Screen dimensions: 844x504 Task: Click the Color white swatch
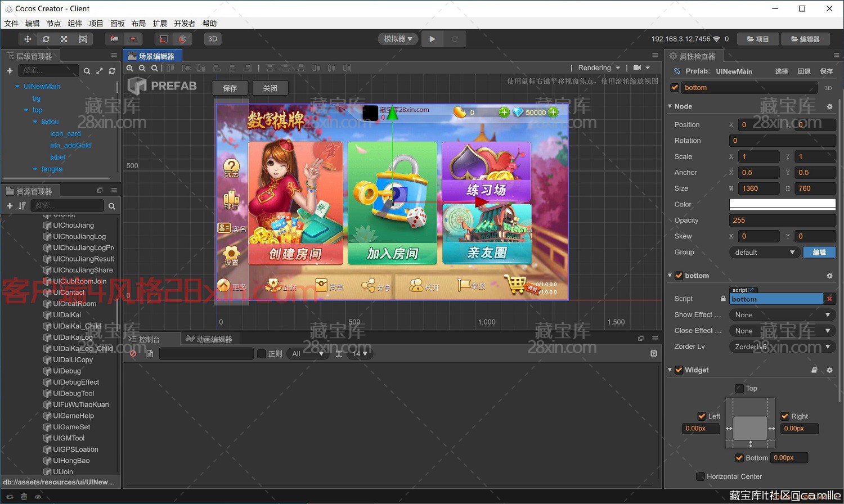point(782,204)
